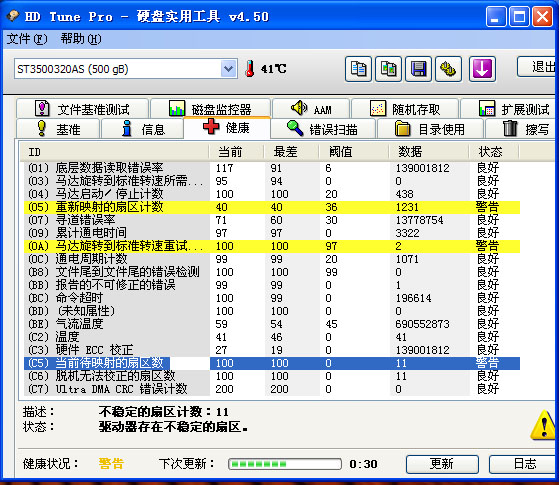559x485 pixels.
Task: Select row (C2) 温度
Action: pyautogui.click(x=272, y=337)
